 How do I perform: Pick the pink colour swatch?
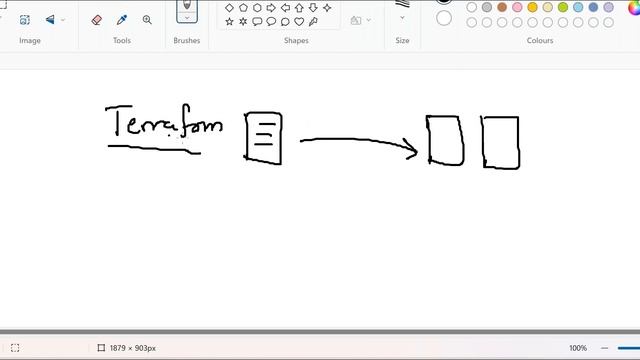click(x=517, y=7)
